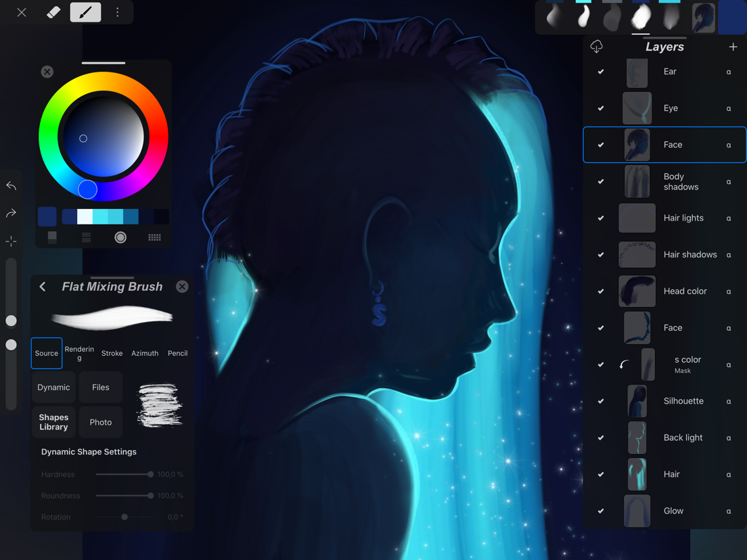Tap the Files button under brush Source

[100, 387]
